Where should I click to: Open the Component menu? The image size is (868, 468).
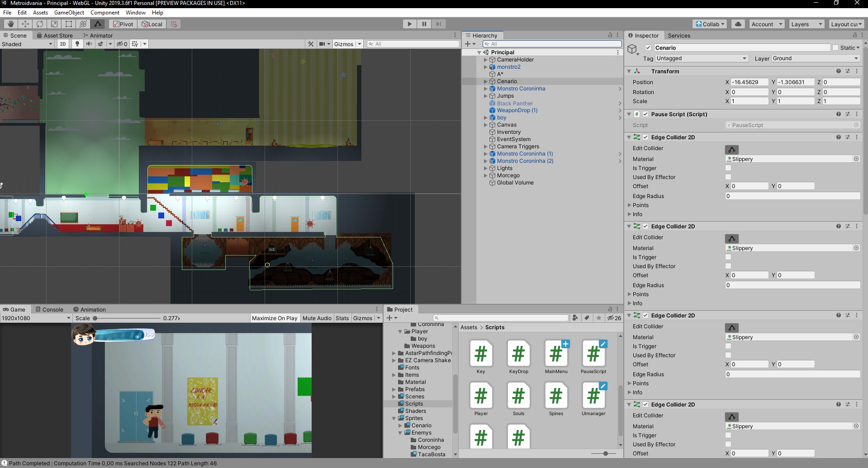[105, 12]
